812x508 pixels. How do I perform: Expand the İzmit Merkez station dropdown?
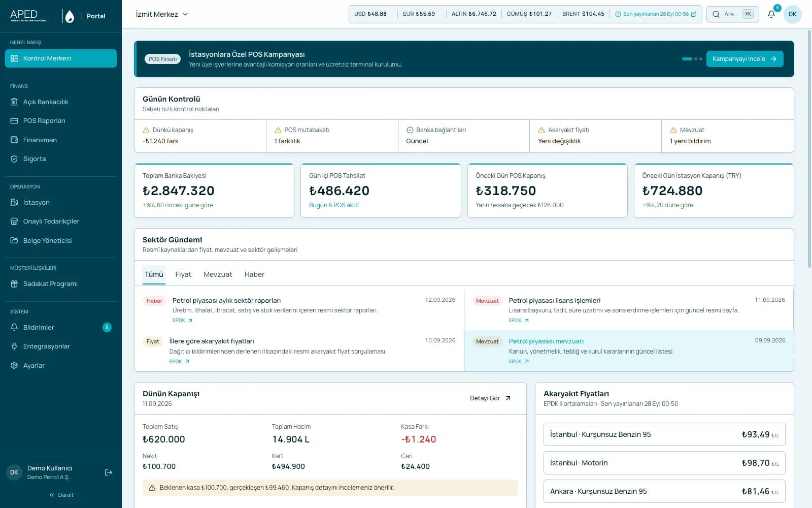pos(161,14)
